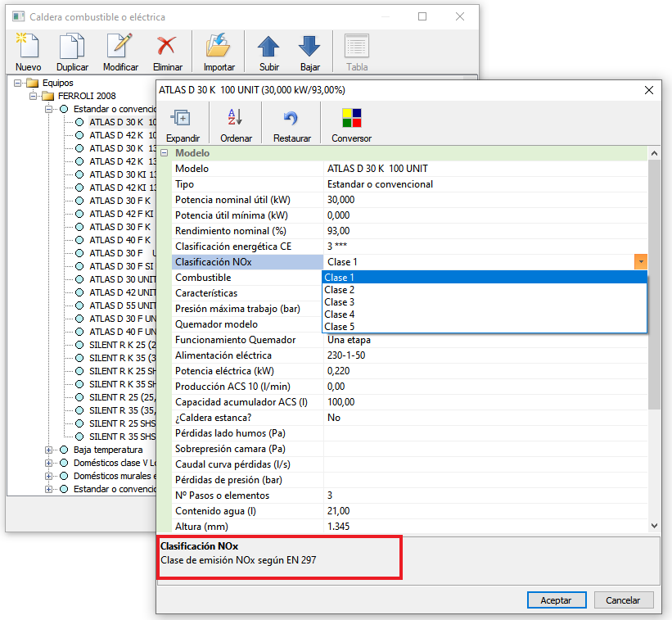
Task: Select Clase 1 in dropdown list
Action: click(x=485, y=278)
